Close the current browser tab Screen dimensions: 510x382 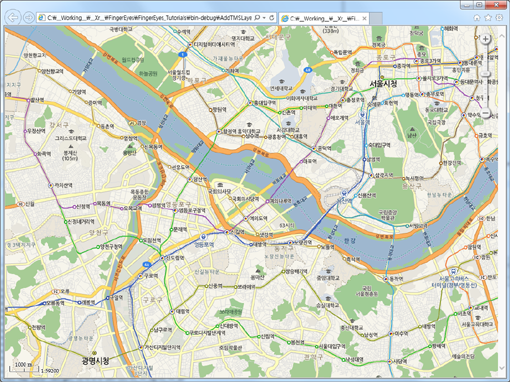[x=364, y=19]
